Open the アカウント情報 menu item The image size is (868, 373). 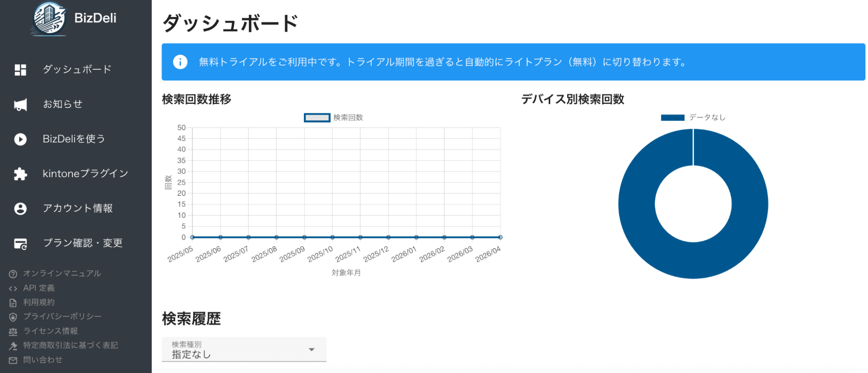click(78, 208)
